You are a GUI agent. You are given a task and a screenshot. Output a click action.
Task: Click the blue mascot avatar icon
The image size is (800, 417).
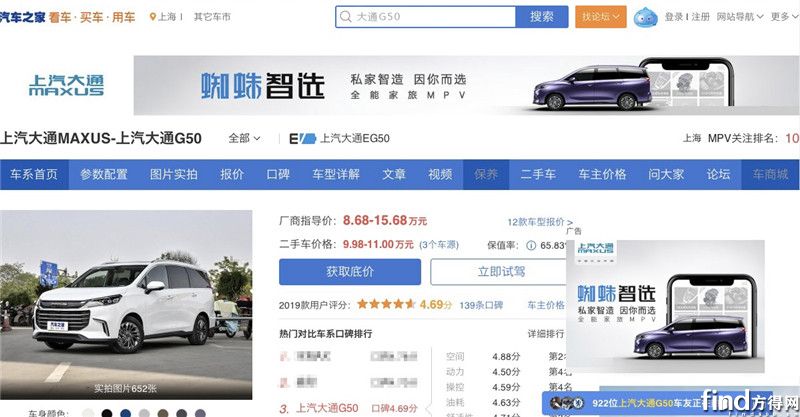click(647, 17)
